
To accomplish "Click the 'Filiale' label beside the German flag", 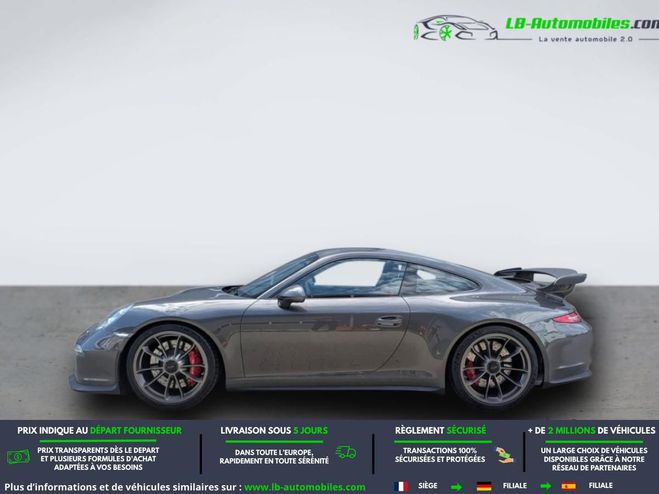I will [x=515, y=486].
